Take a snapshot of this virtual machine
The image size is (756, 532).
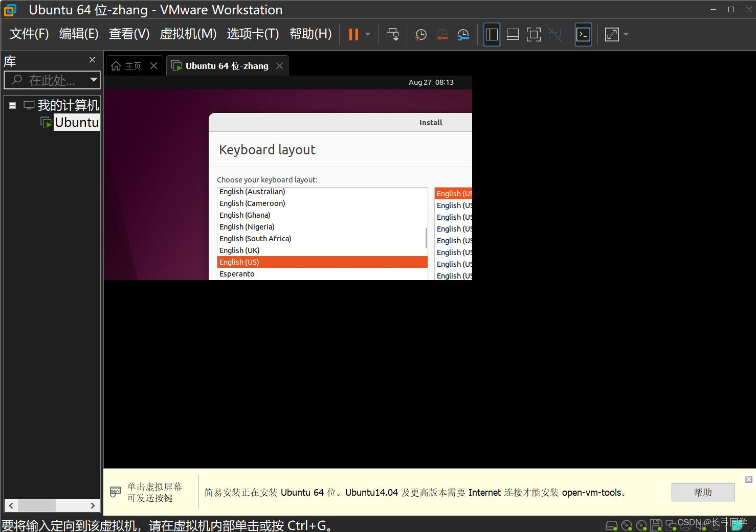tap(420, 34)
